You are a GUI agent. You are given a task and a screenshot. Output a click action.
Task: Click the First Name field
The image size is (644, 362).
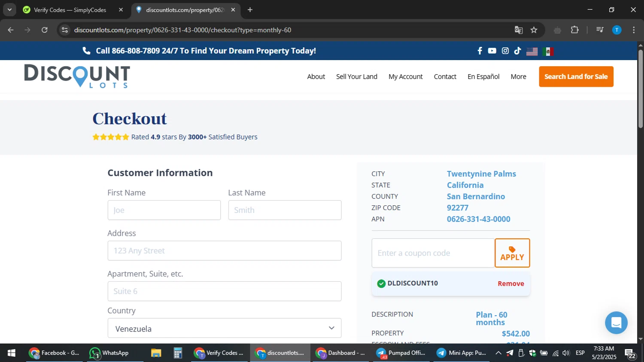coord(164,210)
